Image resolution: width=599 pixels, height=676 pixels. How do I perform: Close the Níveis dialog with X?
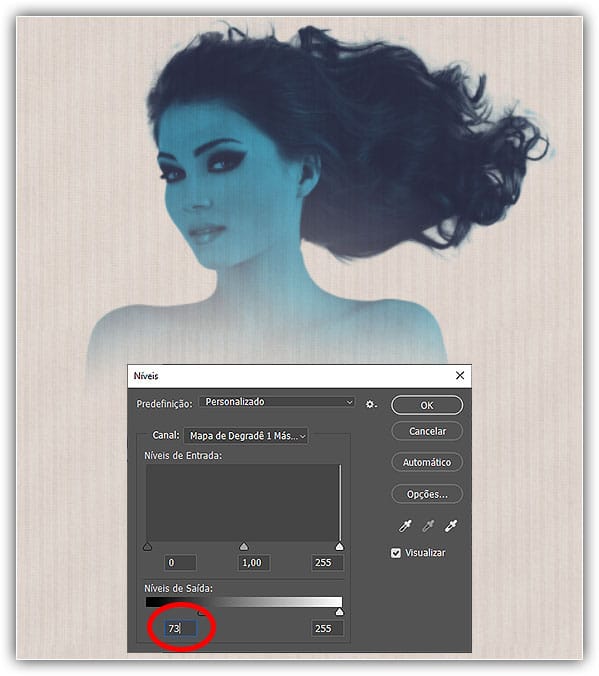[460, 376]
